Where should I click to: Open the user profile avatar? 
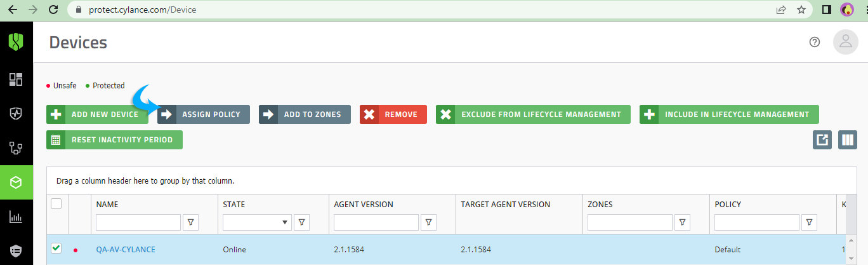click(845, 42)
